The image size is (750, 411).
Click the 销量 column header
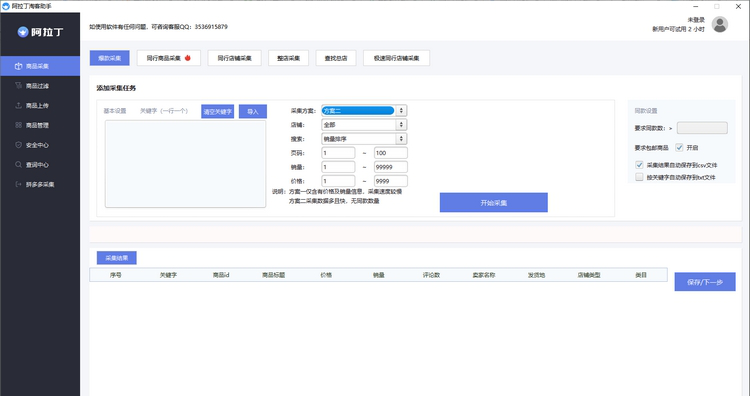pos(379,275)
